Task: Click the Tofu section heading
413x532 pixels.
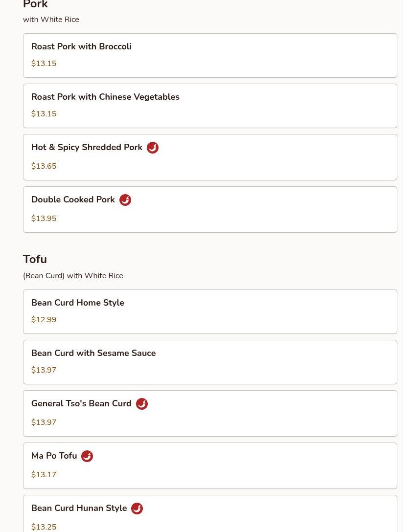Action: (35, 259)
